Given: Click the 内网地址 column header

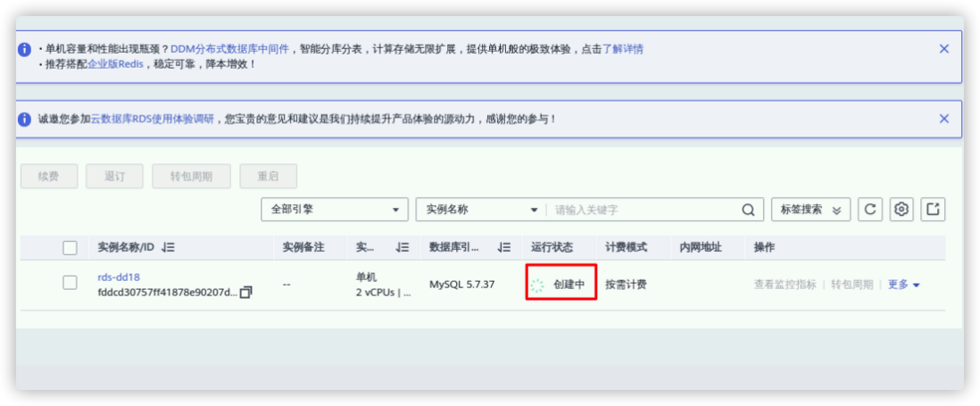Looking at the screenshot, I should point(701,247).
